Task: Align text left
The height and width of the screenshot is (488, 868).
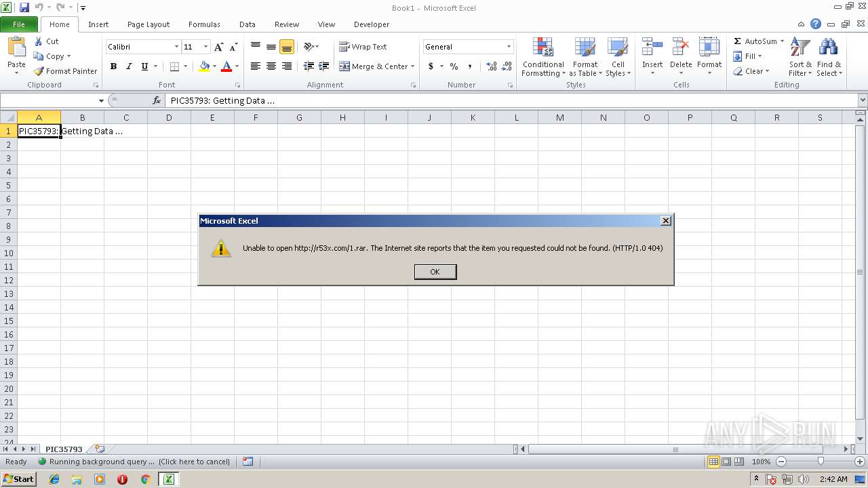Action: coord(256,66)
